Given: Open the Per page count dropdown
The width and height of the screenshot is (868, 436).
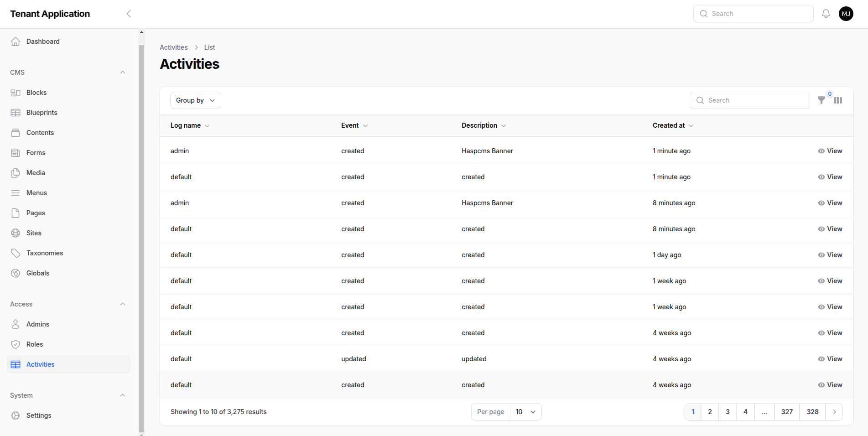Looking at the screenshot, I should 525,412.
